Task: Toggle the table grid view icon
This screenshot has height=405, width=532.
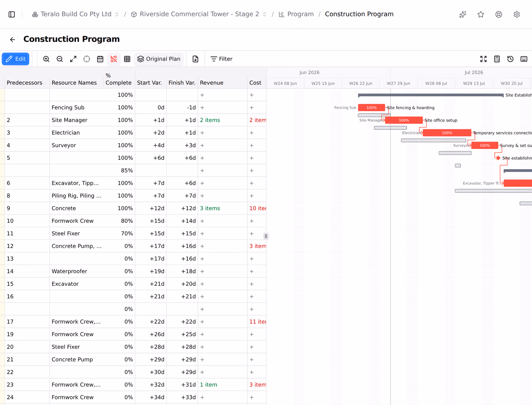Action: coord(127,59)
